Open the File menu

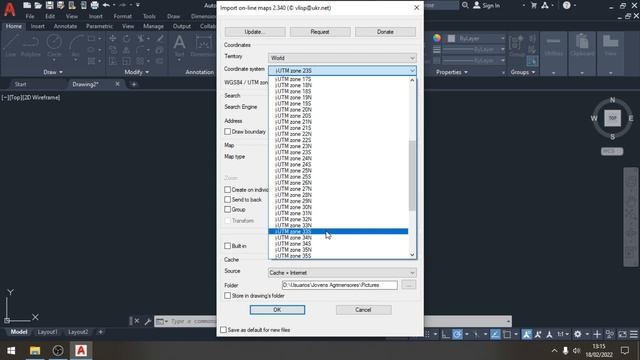(30, 16)
